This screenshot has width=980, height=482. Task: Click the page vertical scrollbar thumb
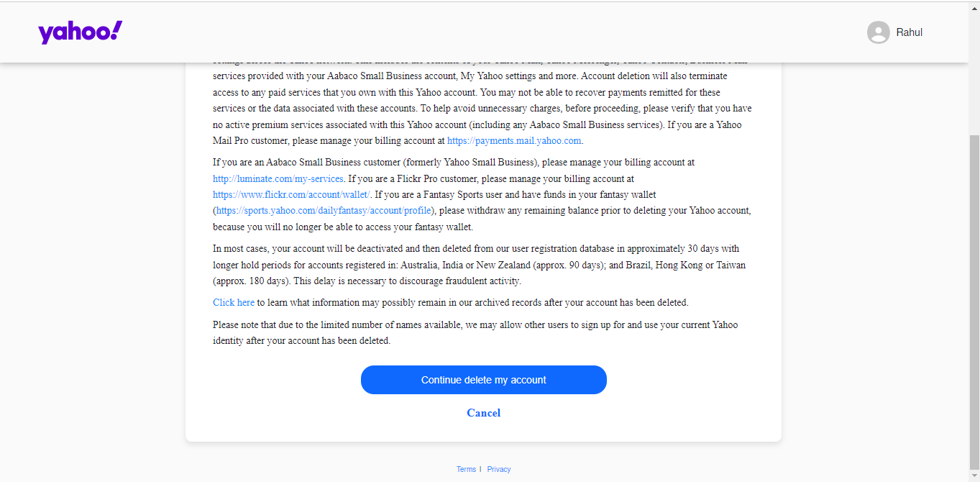[x=974, y=302]
